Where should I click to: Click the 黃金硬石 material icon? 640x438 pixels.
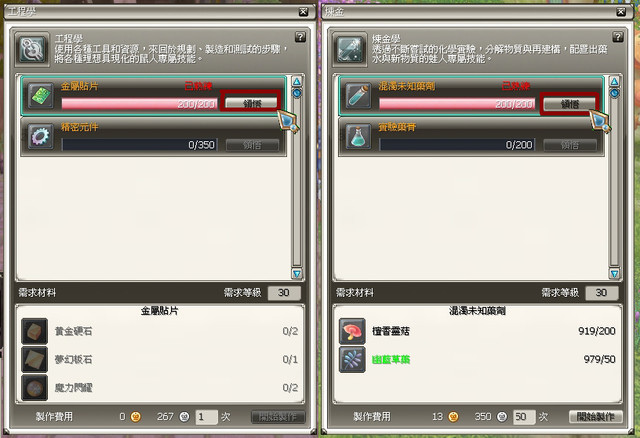click(x=35, y=331)
